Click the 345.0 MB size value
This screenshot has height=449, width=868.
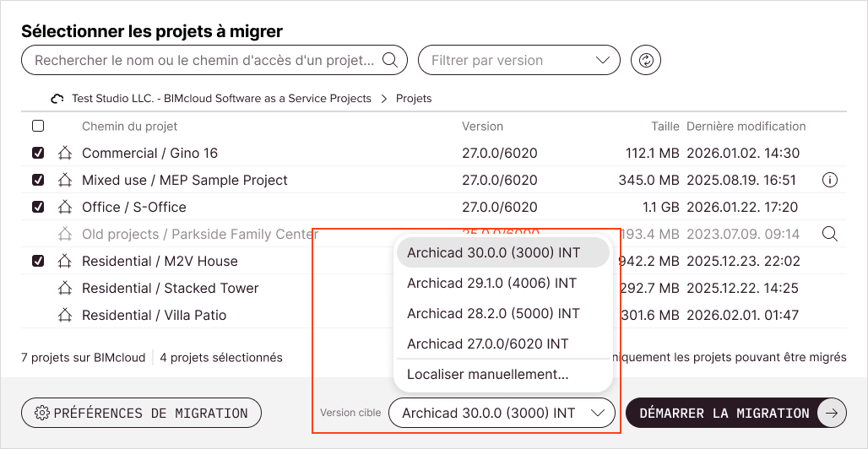648,180
